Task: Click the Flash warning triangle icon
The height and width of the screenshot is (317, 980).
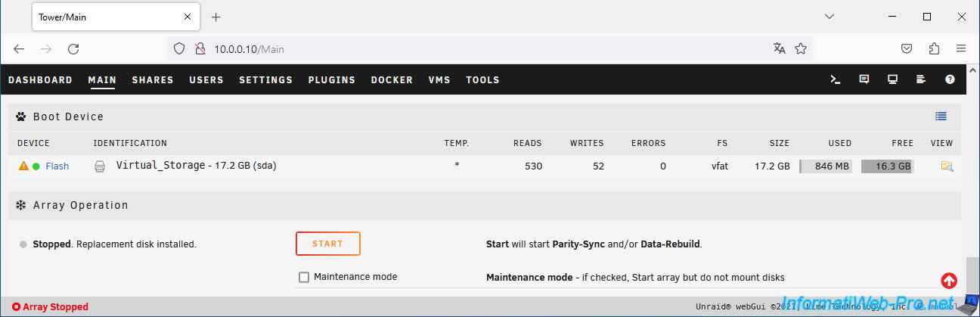Action: 23,166
